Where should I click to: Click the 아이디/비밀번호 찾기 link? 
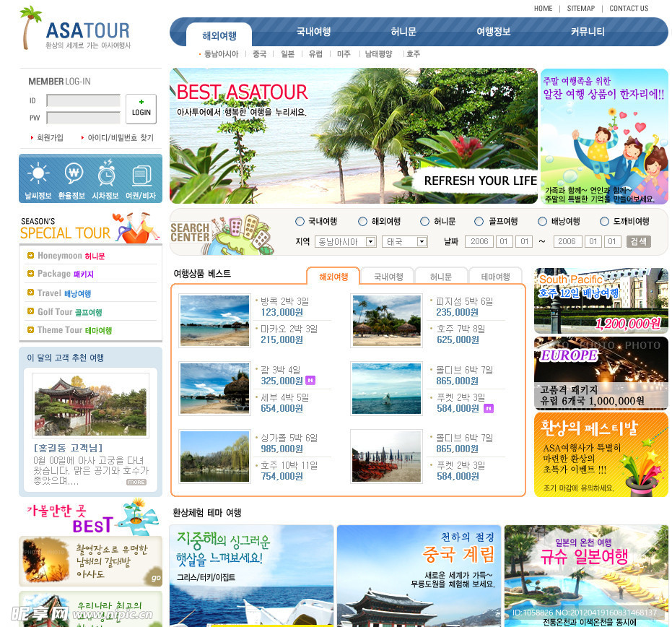(121, 137)
